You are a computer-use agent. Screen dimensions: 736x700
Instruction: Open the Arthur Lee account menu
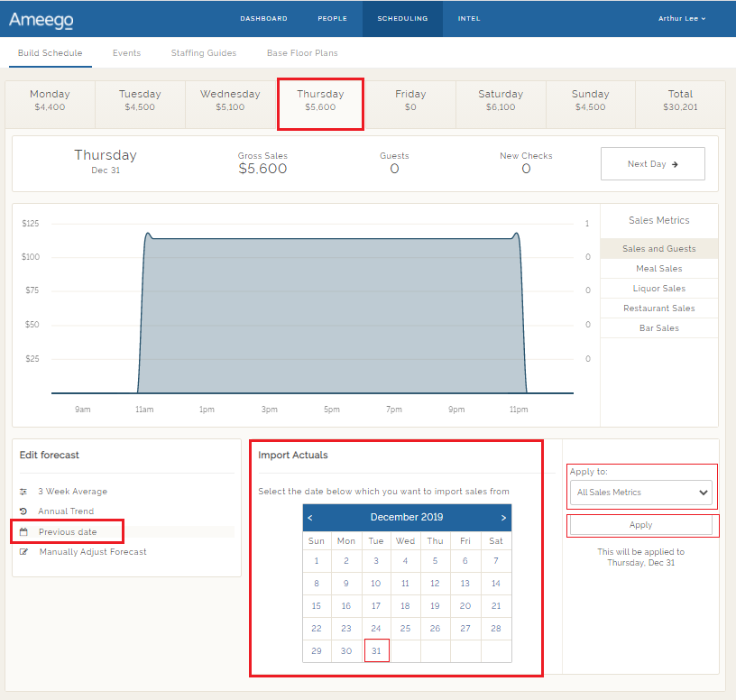[x=681, y=18]
